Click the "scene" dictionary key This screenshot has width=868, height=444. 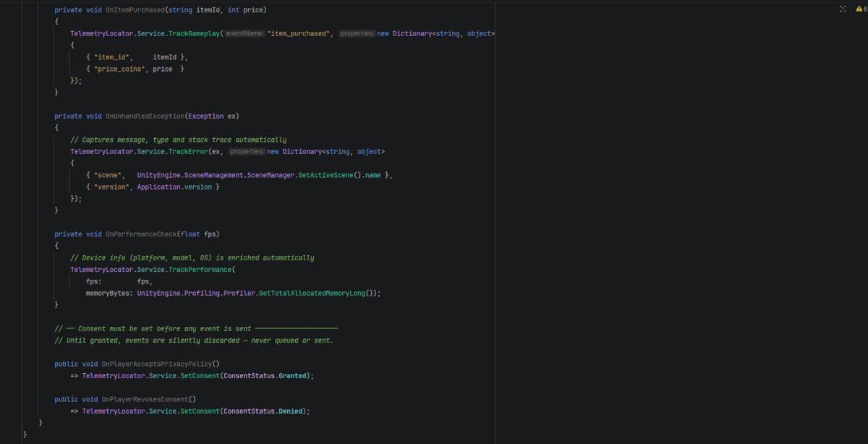click(108, 175)
